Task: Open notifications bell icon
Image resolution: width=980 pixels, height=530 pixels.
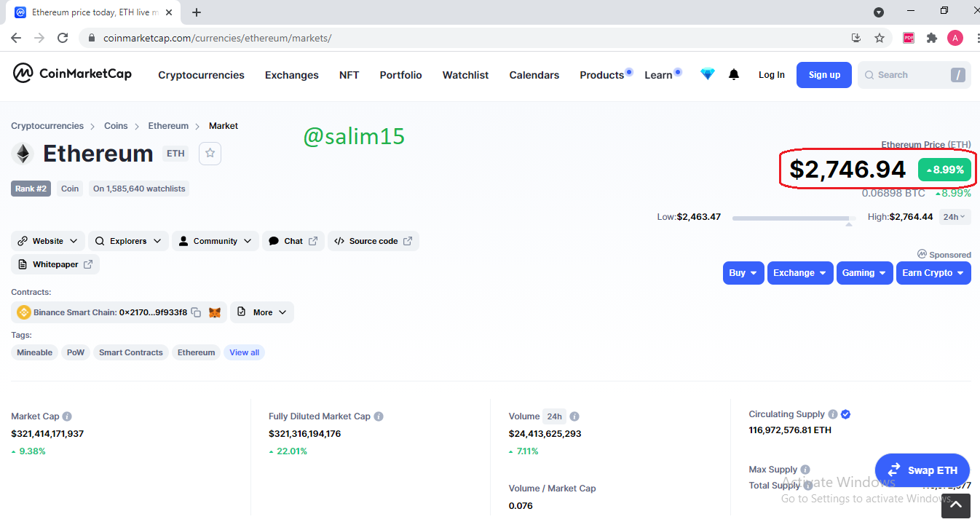Action: coord(734,74)
